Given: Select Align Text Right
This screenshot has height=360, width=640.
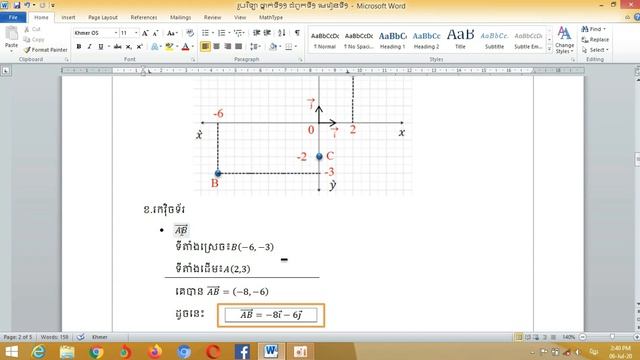Looking at the screenshot, I should click(x=227, y=47).
